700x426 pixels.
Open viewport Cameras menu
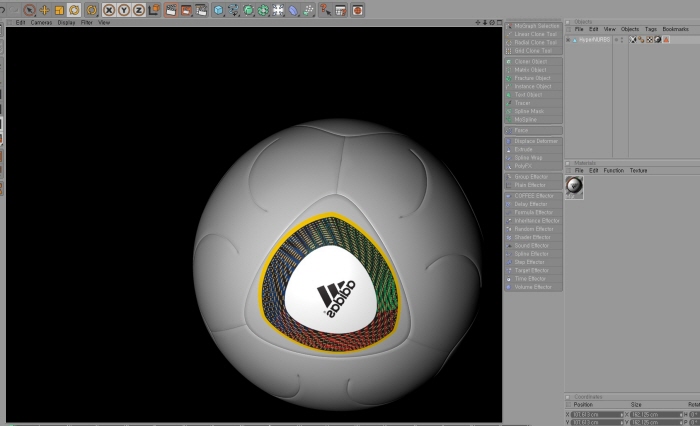(42, 22)
